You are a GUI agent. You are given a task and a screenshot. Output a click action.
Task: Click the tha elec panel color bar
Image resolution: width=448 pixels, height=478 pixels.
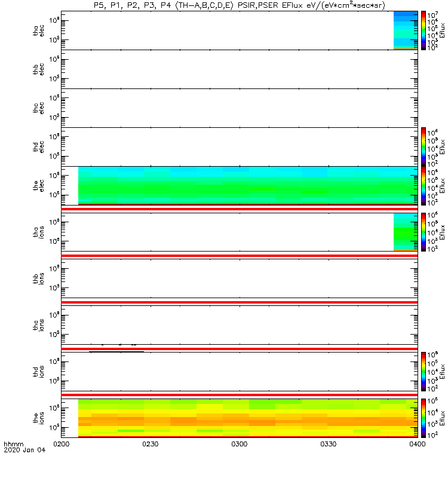pyautogui.click(x=424, y=30)
